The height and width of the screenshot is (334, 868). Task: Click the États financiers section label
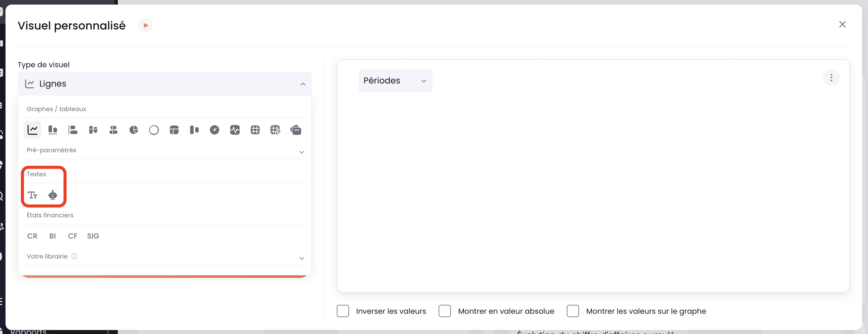50,215
